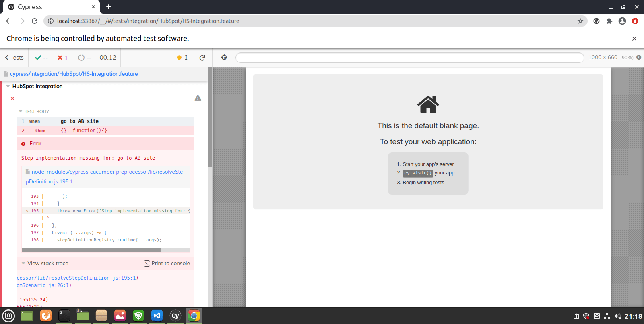Click the passed tests checkmark counter
The height and width of the screenshot is (324, 644).
41,58
